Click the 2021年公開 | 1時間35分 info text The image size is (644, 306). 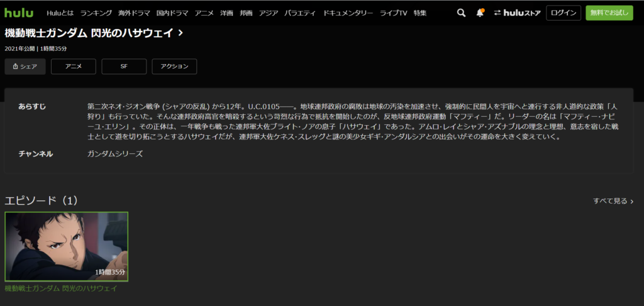36,48
